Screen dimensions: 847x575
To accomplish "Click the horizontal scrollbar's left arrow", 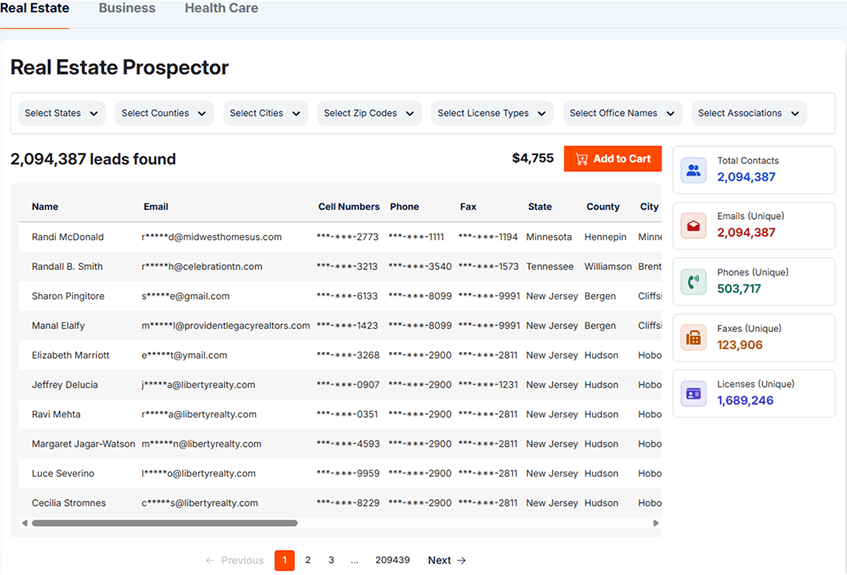I will tap(25, 523).
